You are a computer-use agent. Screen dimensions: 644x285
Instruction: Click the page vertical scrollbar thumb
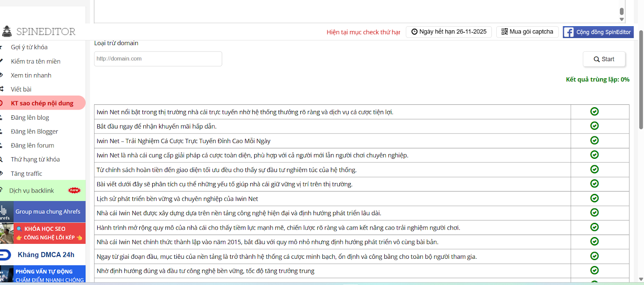tap(641, 81)
